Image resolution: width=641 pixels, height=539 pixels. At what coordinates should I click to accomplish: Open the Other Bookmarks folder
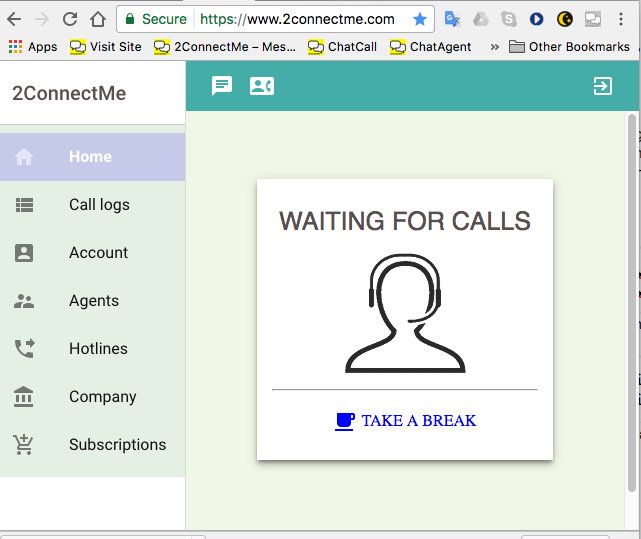click(569, 47)
